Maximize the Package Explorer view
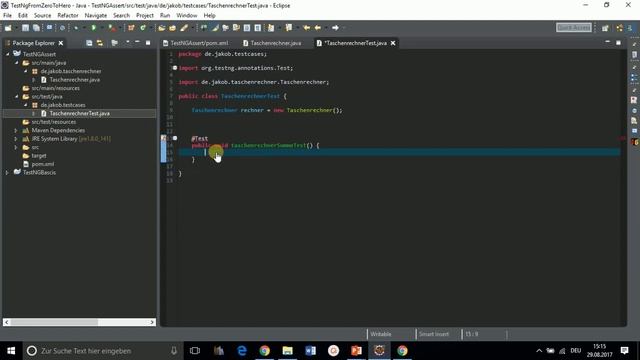This screenshot has width=640, height=360. coord(148,42)
